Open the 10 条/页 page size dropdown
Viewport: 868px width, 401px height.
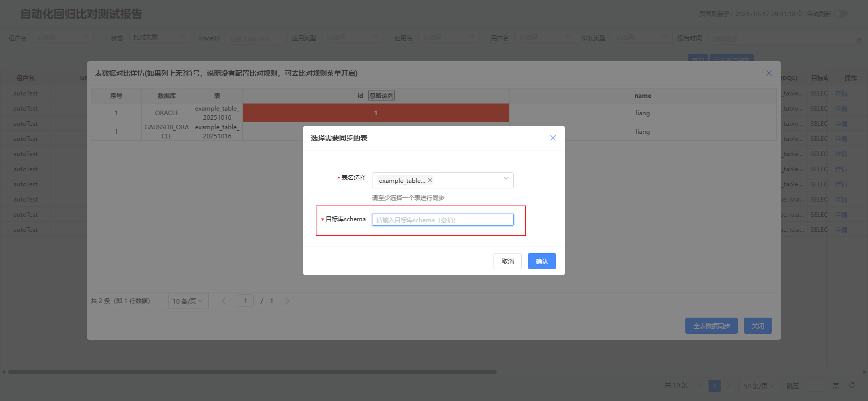188,301
